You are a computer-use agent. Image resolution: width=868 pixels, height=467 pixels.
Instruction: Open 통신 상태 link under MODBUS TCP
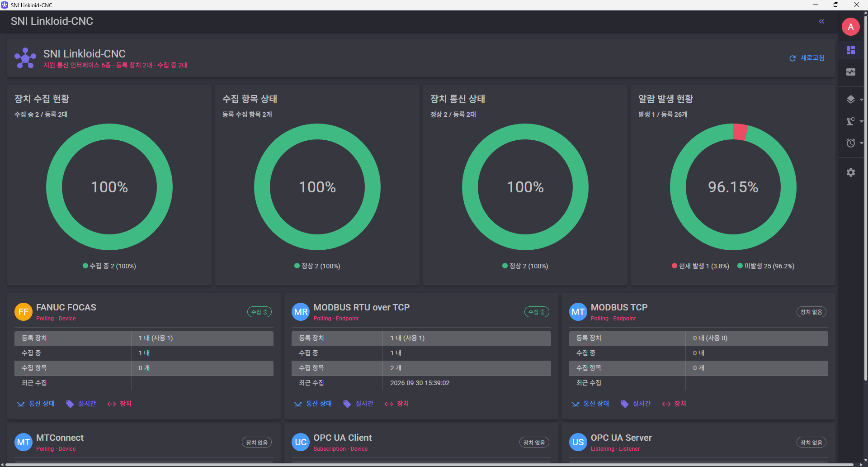coord(591,404)
